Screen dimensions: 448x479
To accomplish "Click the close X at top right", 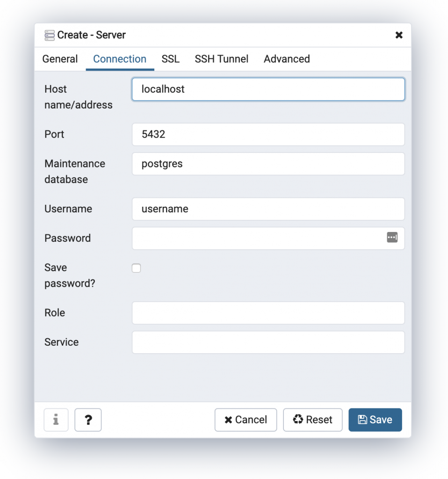I will pos(398,35).
